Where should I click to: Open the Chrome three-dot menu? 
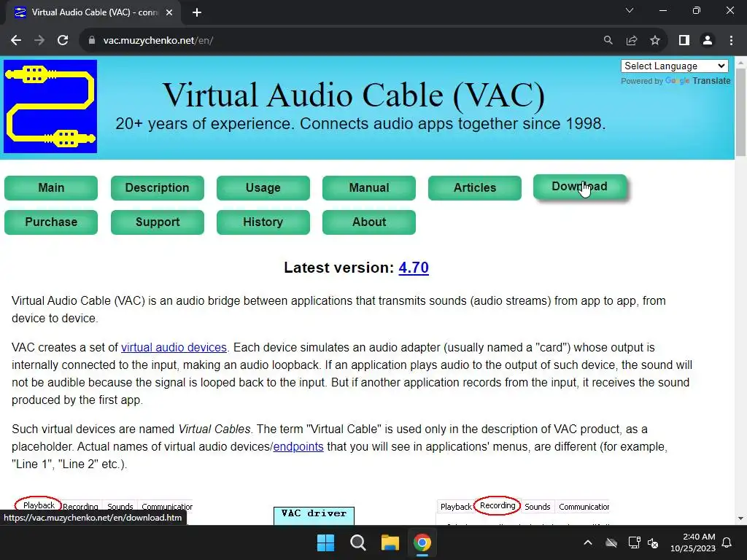[731, 41]
